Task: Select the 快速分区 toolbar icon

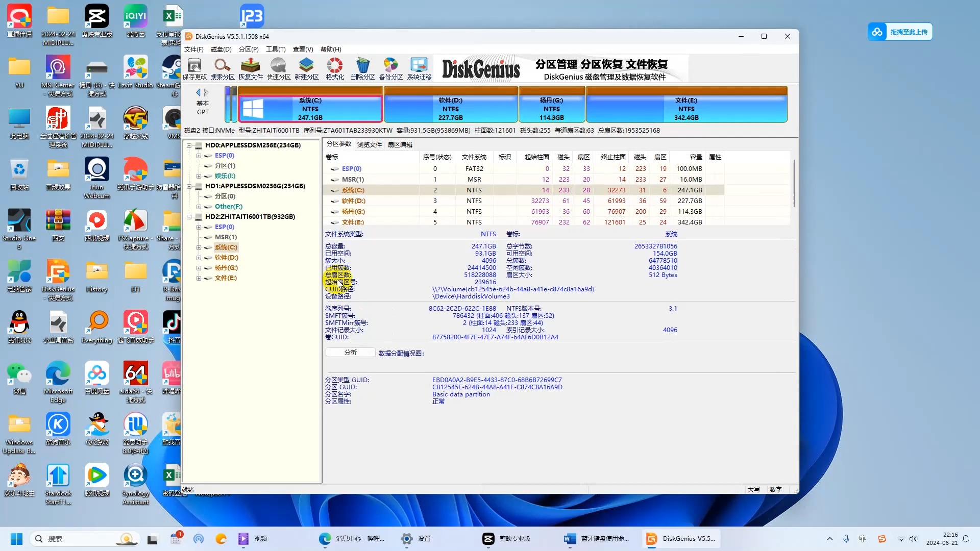Action: coord(278,69)
